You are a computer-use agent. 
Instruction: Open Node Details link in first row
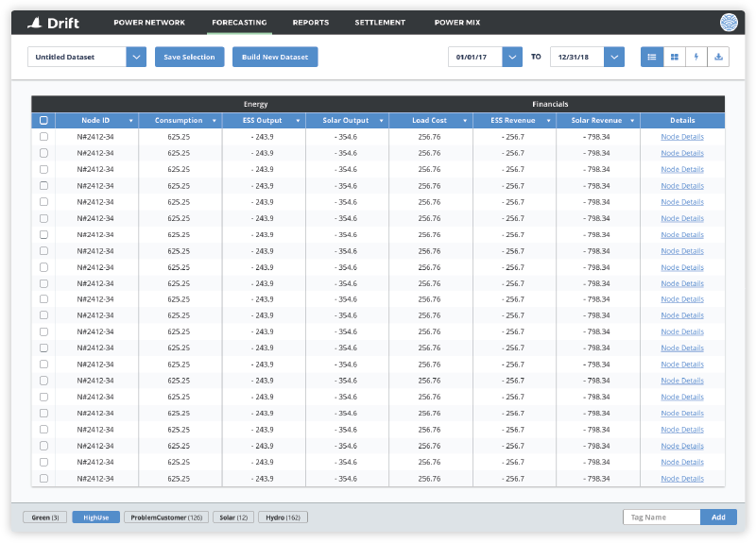point(682,137)
